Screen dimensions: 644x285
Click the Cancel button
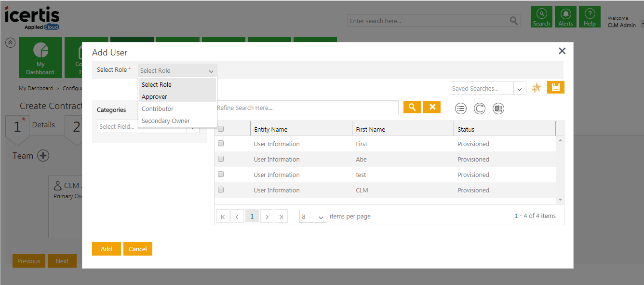coord(138,249)
